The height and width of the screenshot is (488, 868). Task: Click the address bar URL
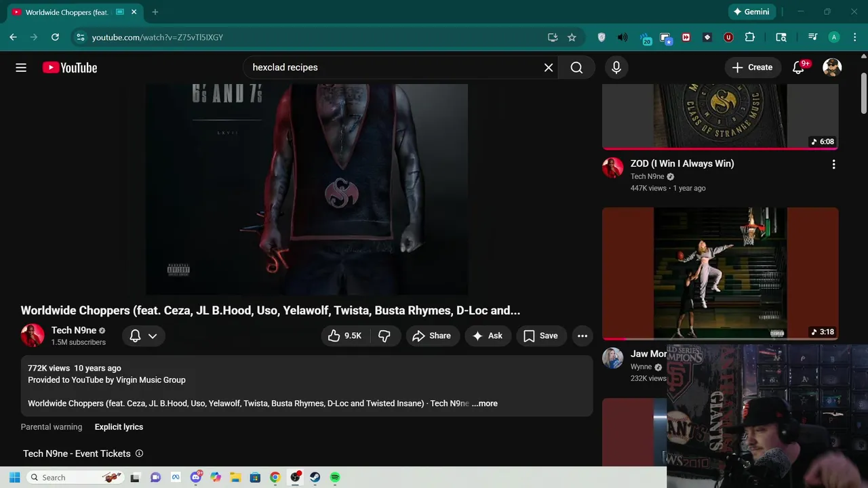(x=157, y=37)
